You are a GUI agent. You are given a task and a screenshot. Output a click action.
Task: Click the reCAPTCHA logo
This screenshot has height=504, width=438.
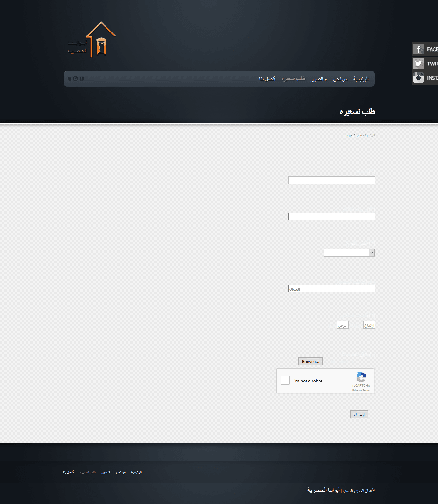(361, 378)
